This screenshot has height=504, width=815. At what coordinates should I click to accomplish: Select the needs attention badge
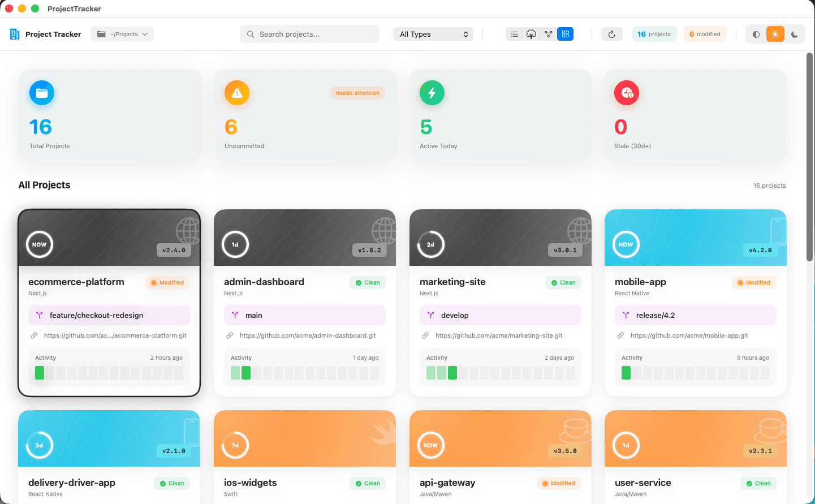357,92
